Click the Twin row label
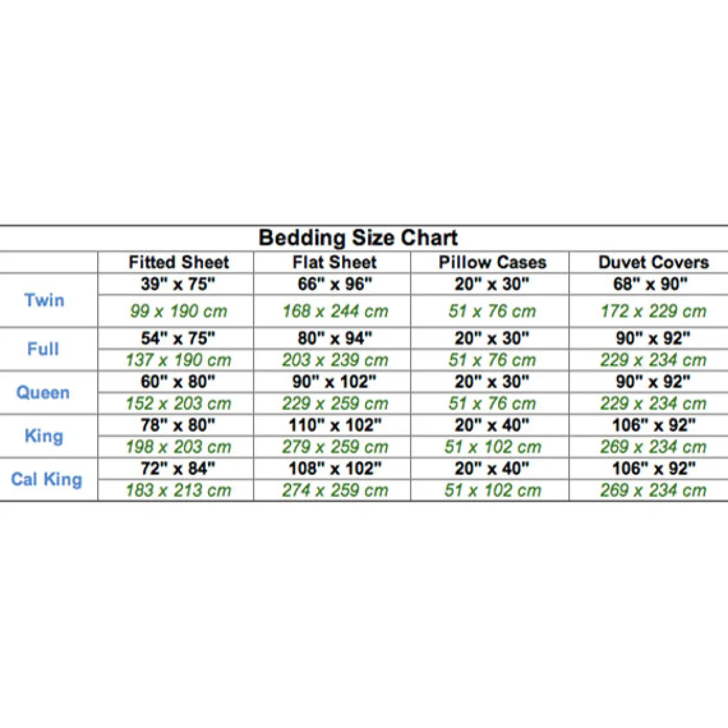728x728 pixels. tap(44, 300)
